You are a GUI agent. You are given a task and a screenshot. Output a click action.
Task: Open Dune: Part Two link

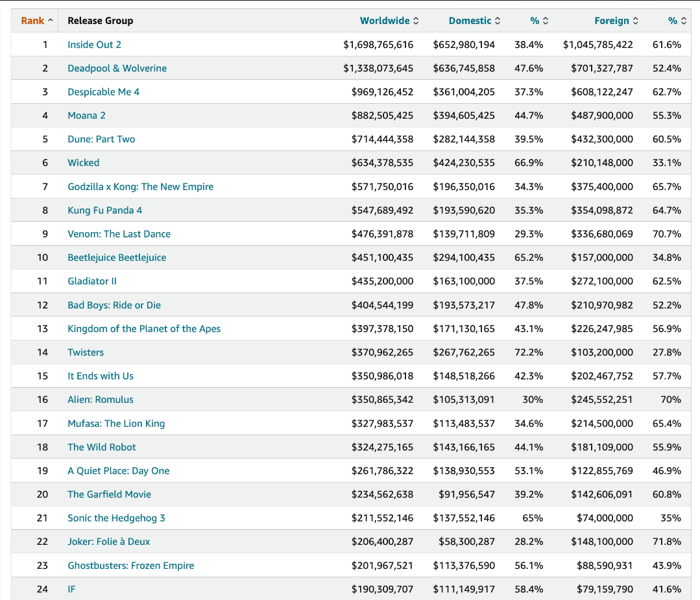pyautogui.click(x=101, y=139)
